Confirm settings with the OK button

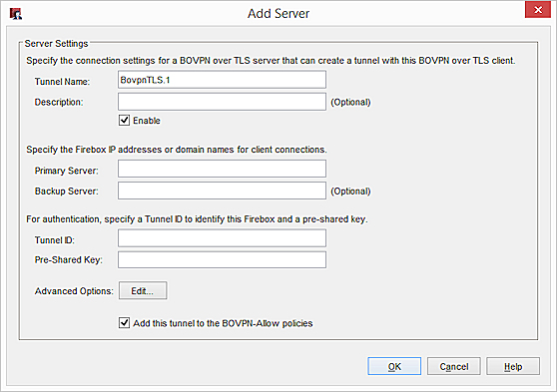pos(394,366)
